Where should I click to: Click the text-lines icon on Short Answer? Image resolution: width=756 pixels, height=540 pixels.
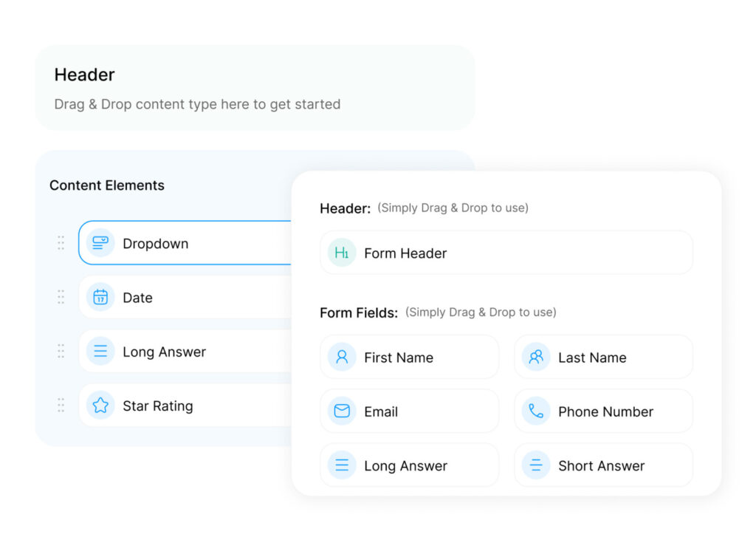pos(535,465)
